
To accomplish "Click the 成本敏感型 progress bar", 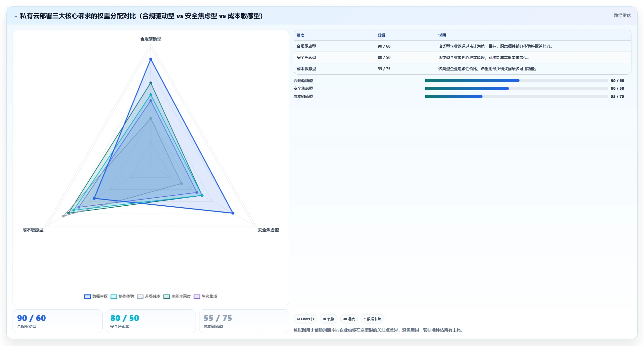I will point(516,97).
